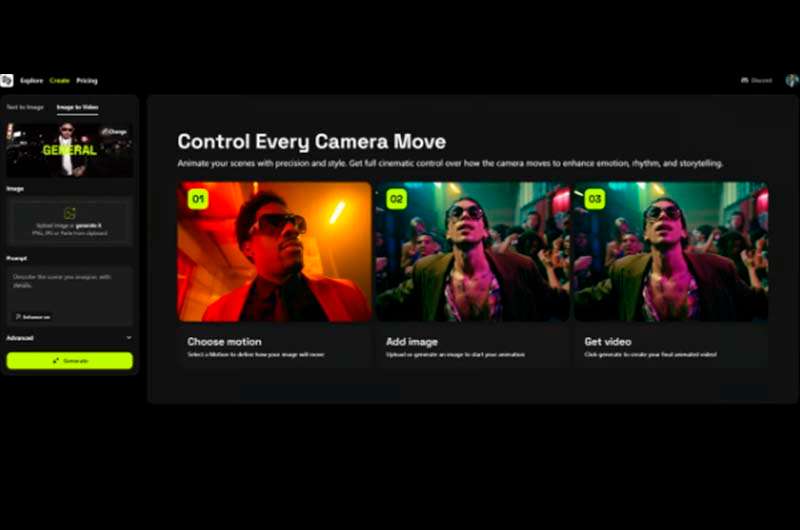
Task: Open the Explore menu item
Action: tap(32, 81)
